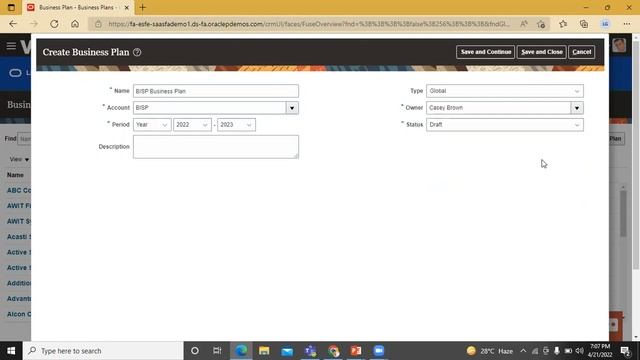Close the Business Plan browser tab
This screenshot has width=640, height=360.
coord(127,7)
